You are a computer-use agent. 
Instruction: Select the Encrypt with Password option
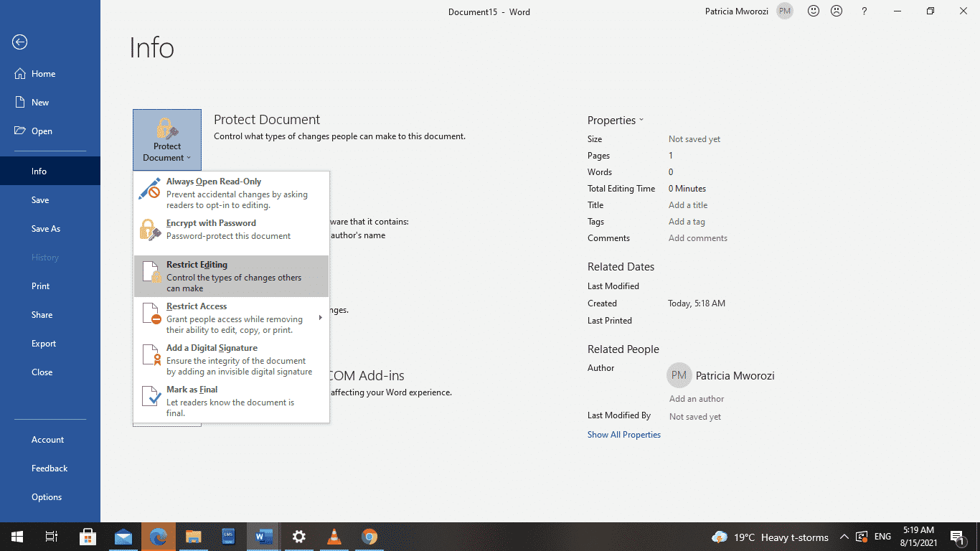(211, 222)
